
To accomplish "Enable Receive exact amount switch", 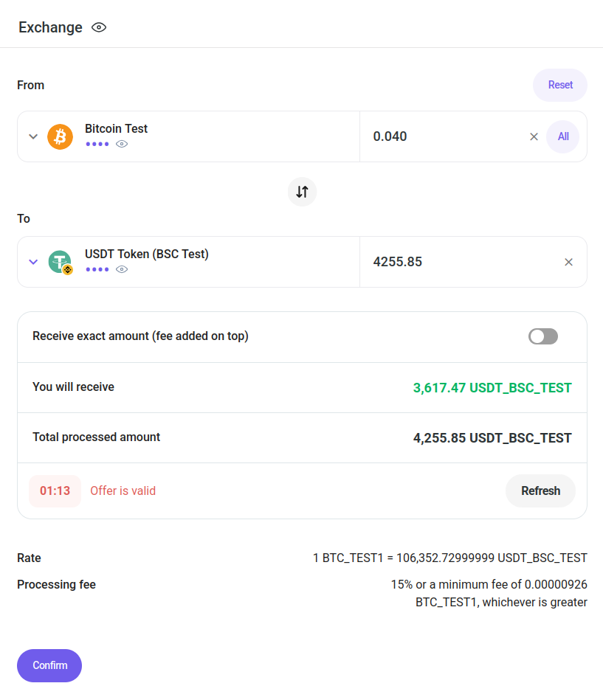I will pyautogui.click(x=543, y=336).
